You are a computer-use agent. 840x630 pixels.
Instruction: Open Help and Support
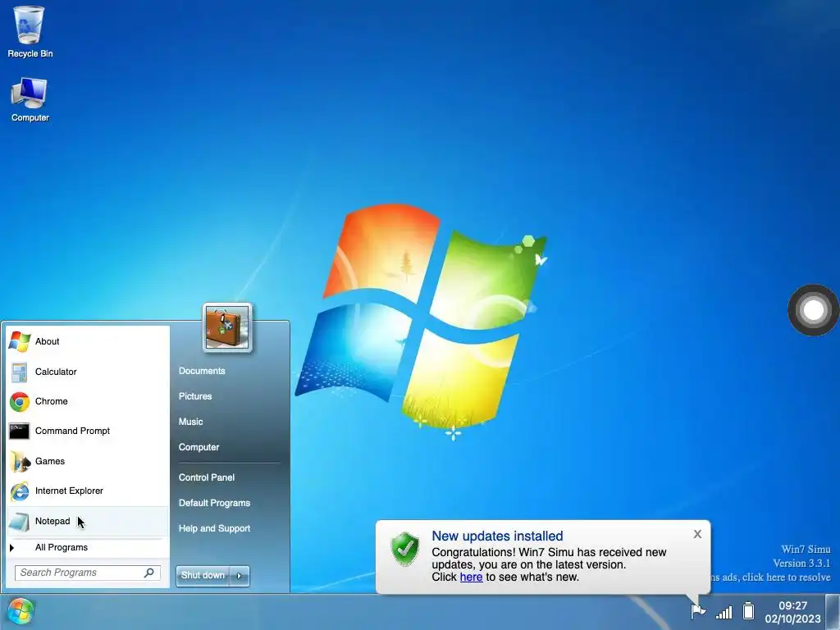214,529
